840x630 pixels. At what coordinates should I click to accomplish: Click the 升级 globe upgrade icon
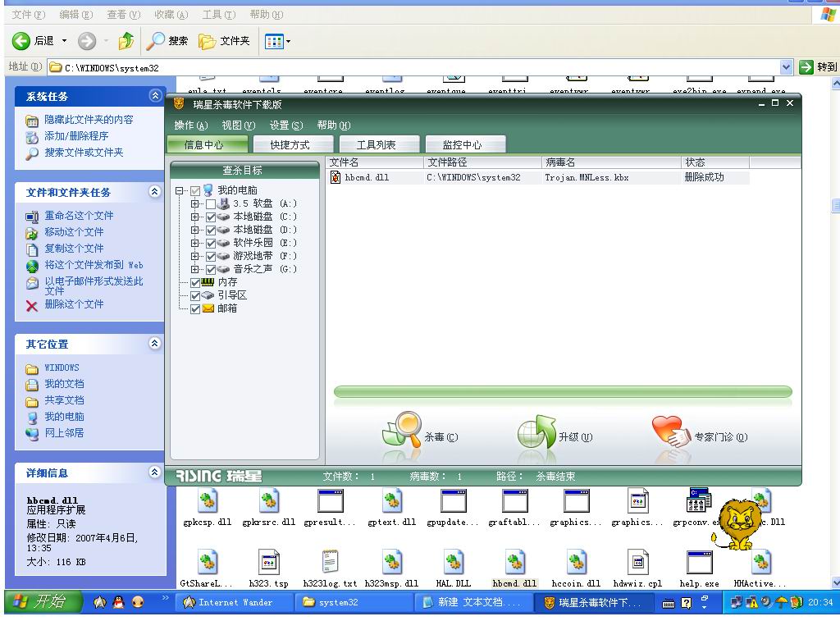click(536, 431)
